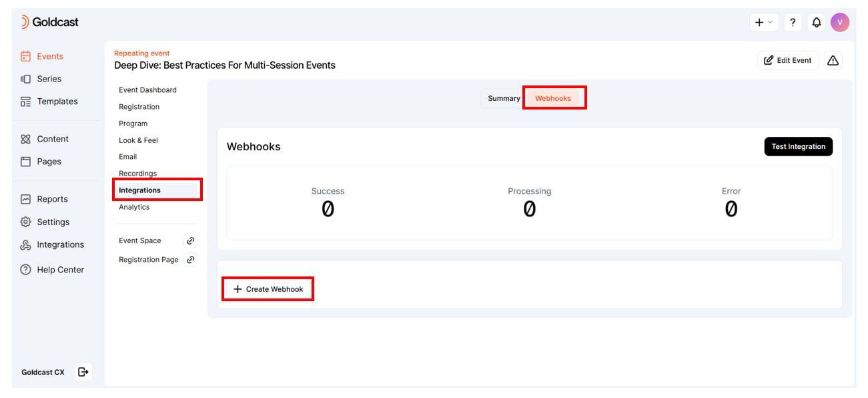868x398 pixels.
Task: Open Event Dashboard in event menu
Action: [x=147, y=90]
